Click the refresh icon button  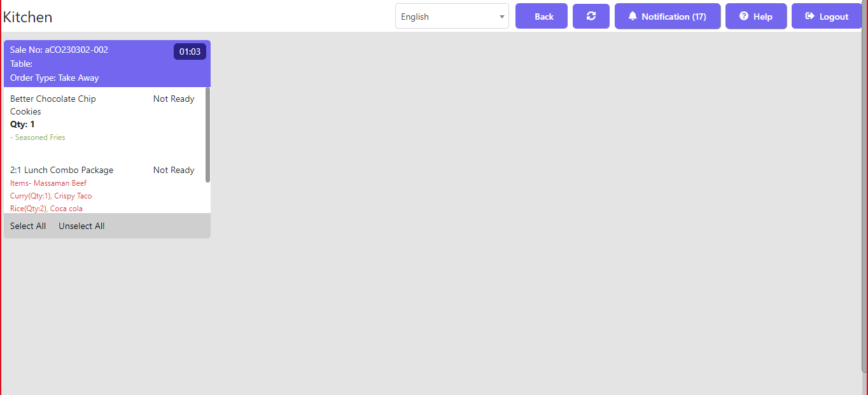tap(591, 16)
